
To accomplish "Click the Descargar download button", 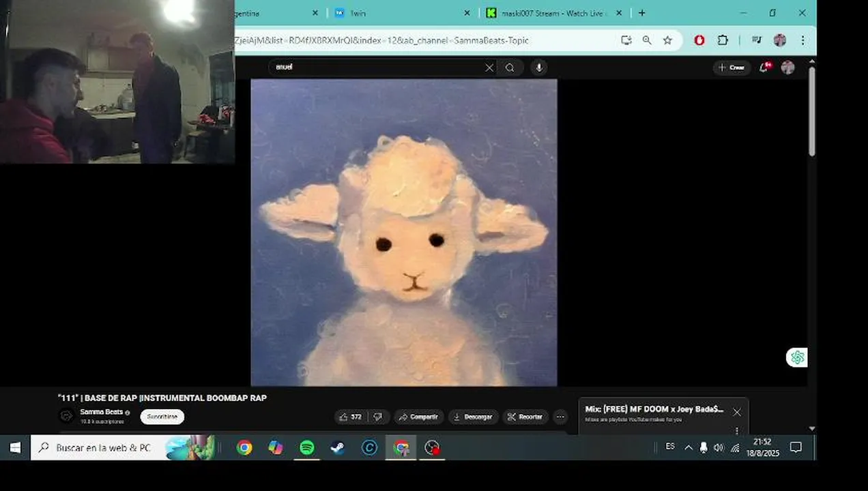I will pos(473,417).
